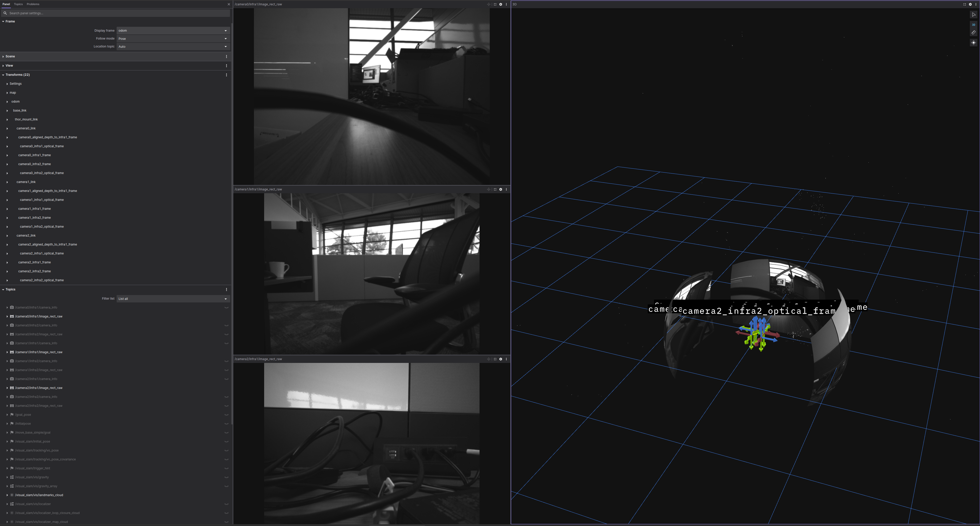Image resolution: width=980 pixels, height=526 pixels.
Task: Click the point cloud icon beside /visual_slam/vis/landmarks_cloud
Action: click(x=12, y=495)
